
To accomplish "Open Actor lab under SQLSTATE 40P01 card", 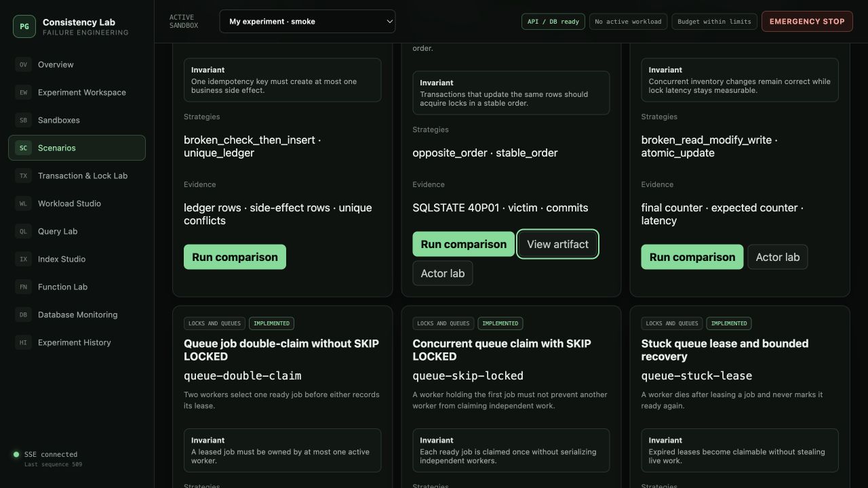I will coord(443,273).
